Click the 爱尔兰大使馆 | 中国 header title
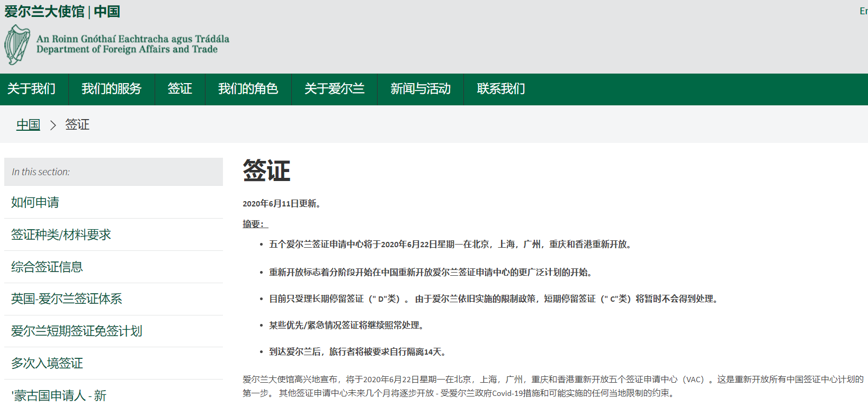868x406 pixels. click(x=62, y=12)
